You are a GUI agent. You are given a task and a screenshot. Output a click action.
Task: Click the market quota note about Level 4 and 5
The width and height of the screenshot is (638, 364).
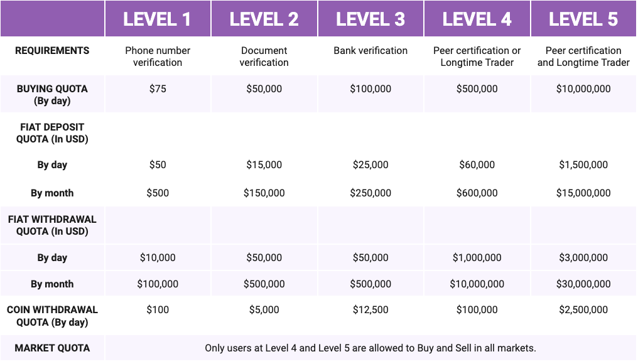tap(370, 348)
